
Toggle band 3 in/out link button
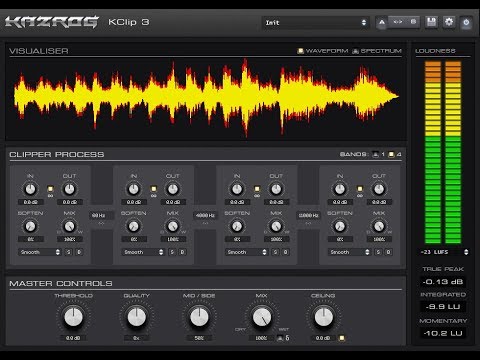point(257,189)
